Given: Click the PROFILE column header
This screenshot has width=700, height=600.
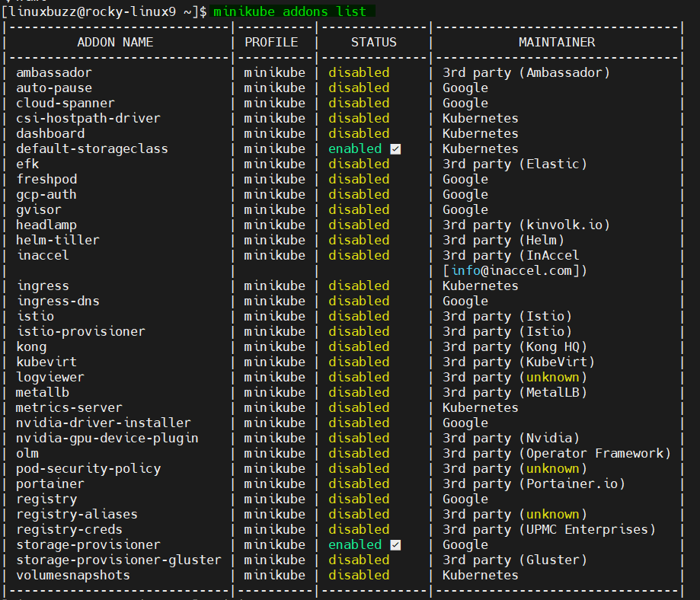Looking at the screenshot, I should point(271,42).
